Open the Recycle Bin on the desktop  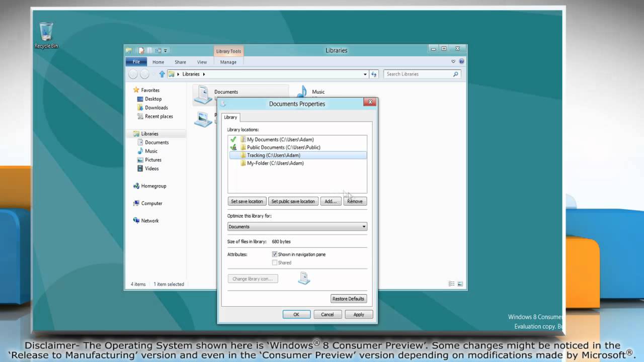point(46,35)
